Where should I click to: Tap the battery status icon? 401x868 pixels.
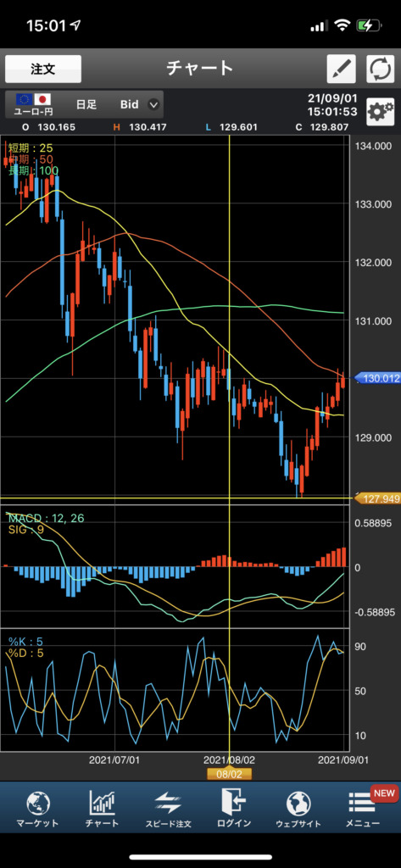(369, 25)
